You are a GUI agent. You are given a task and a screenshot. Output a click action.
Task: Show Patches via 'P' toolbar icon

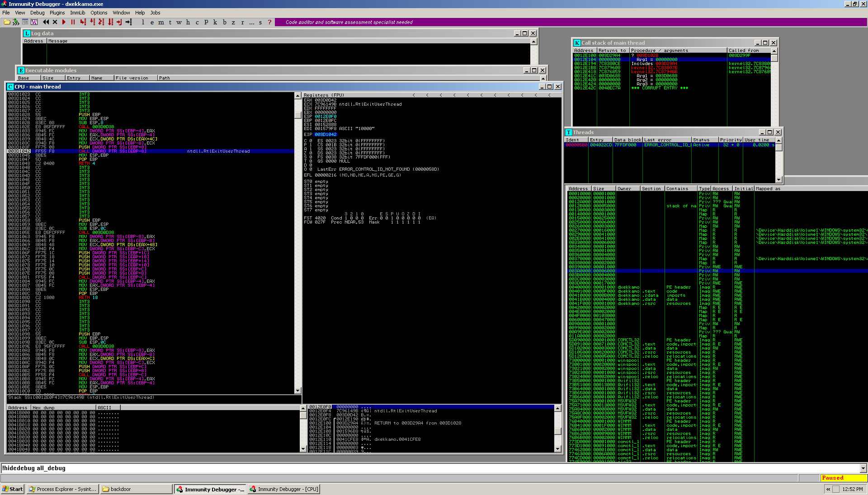pos(206,22)
